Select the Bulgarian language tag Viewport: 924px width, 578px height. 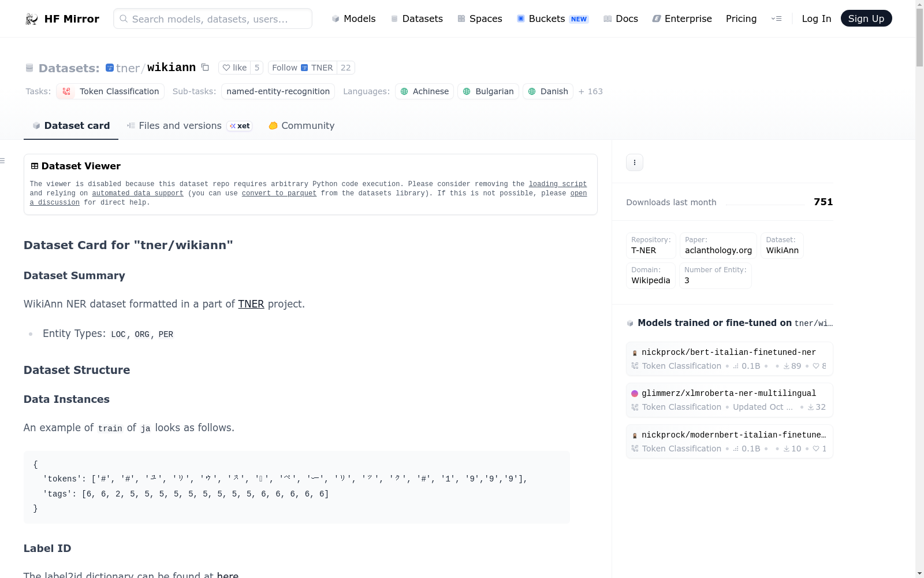[489, 91]
